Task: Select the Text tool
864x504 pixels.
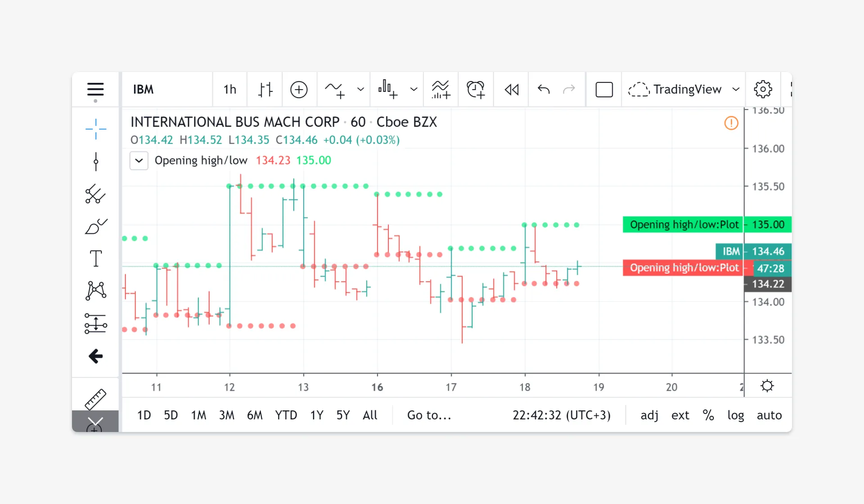Action: [95, 258]
